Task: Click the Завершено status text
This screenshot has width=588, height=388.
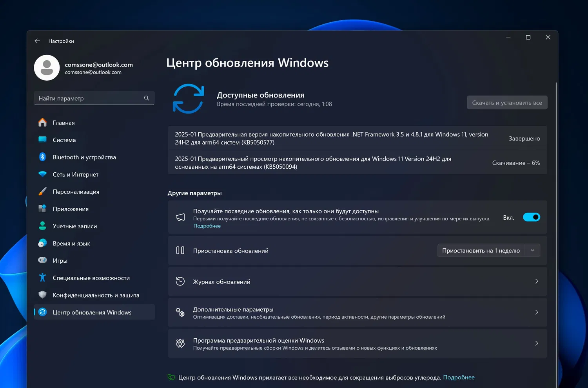Action: tap(524, 139)
